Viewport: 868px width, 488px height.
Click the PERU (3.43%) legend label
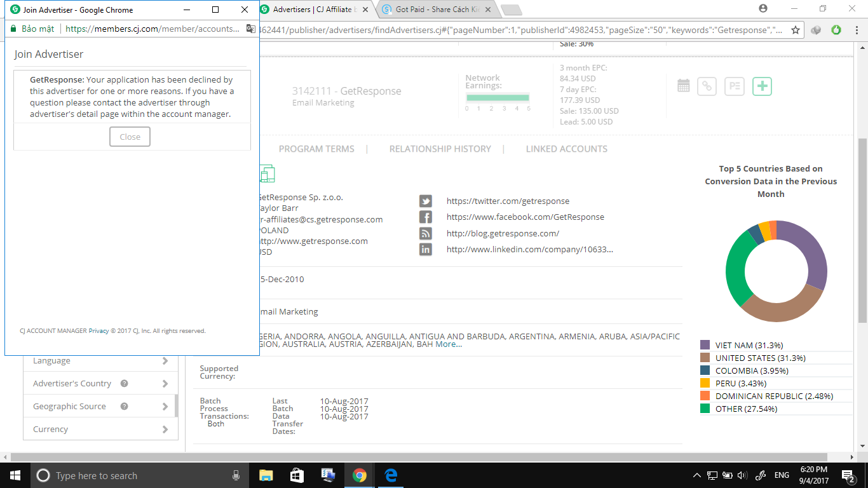(741, 383)
